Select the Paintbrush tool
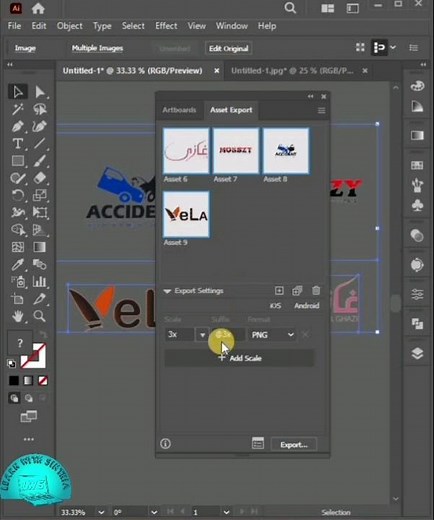This screenshot has height=520, width=434. coord(40,161)
